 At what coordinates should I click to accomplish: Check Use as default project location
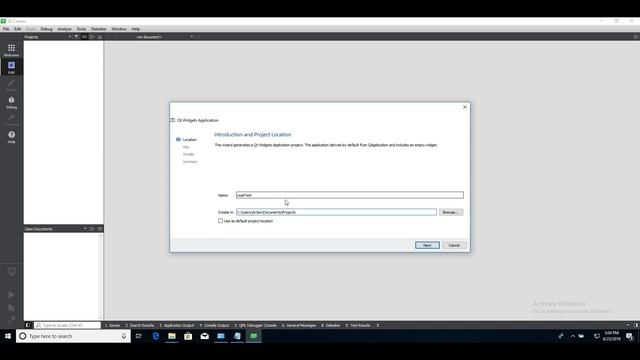click(x=220, y=221)
